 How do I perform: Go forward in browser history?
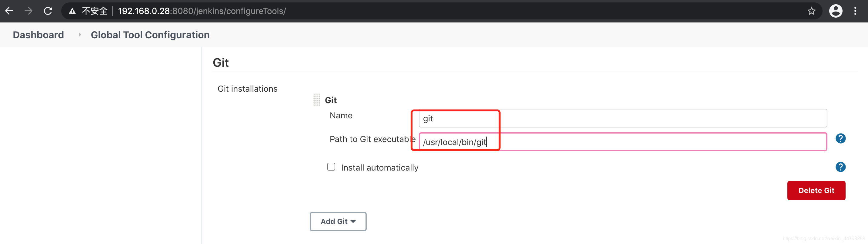click(x=29, y=11)
